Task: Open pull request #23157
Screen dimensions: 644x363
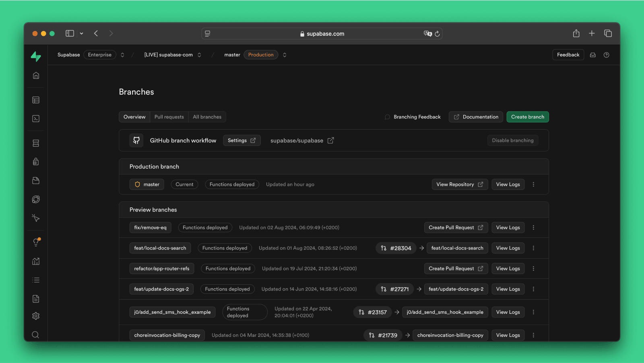Action: 373,312
